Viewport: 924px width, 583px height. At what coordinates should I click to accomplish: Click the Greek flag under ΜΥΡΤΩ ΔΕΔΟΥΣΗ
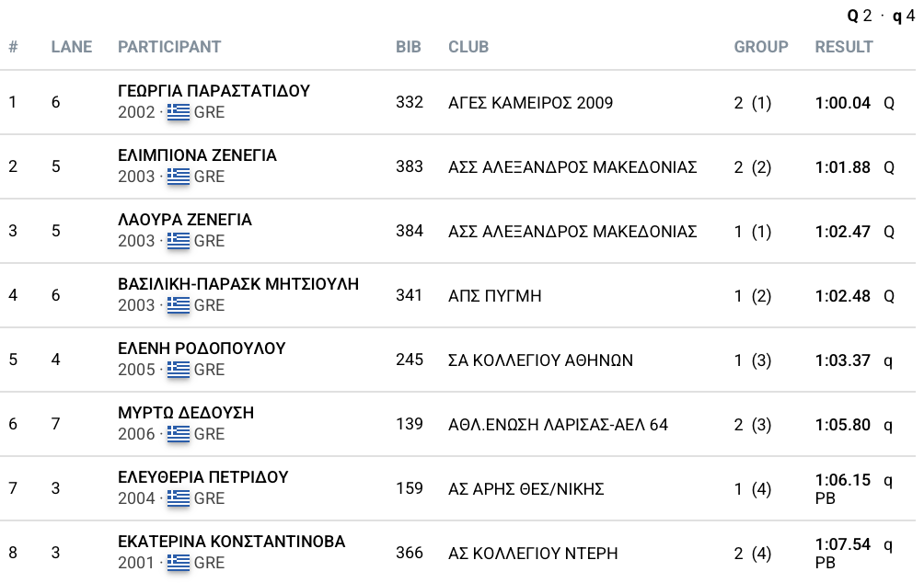tap(179, 434)
